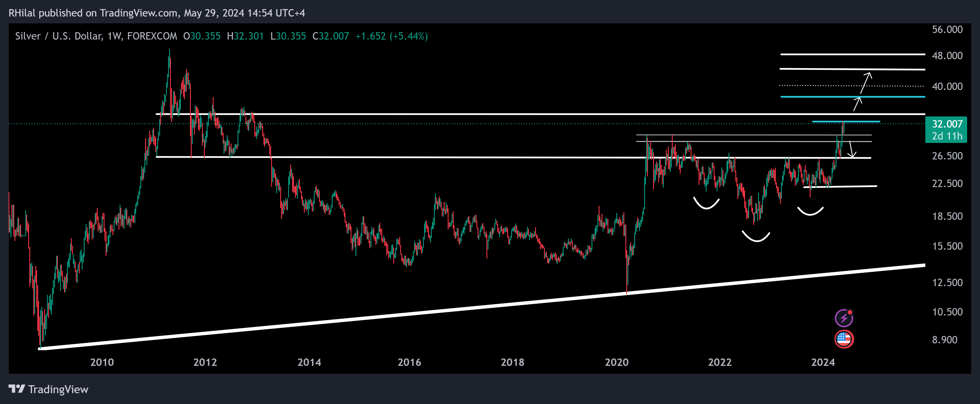Click the 22.500 price axis label

[x=947, y=183]
